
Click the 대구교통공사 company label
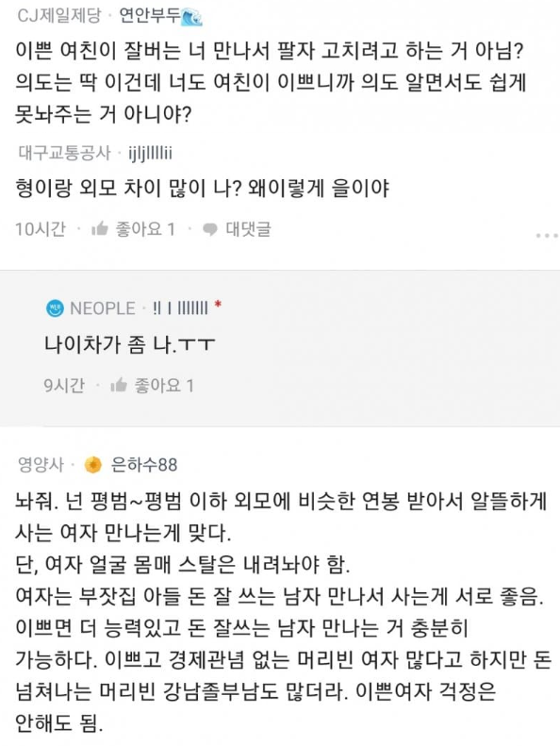pos(64,153)
